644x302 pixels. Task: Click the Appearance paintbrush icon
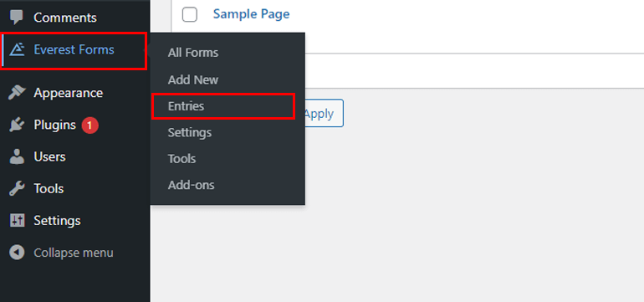(17, 93)
